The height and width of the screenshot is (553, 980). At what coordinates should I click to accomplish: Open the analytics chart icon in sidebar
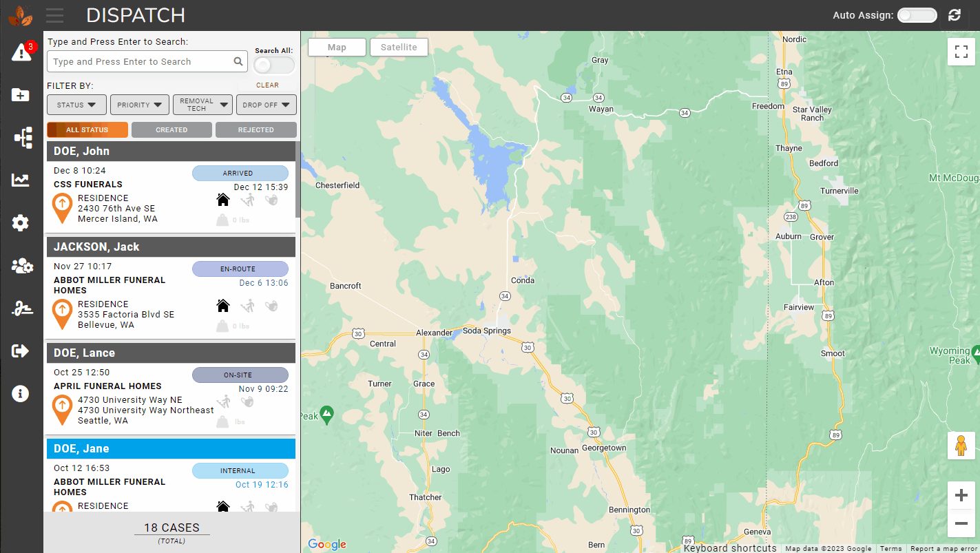point(21,180)
